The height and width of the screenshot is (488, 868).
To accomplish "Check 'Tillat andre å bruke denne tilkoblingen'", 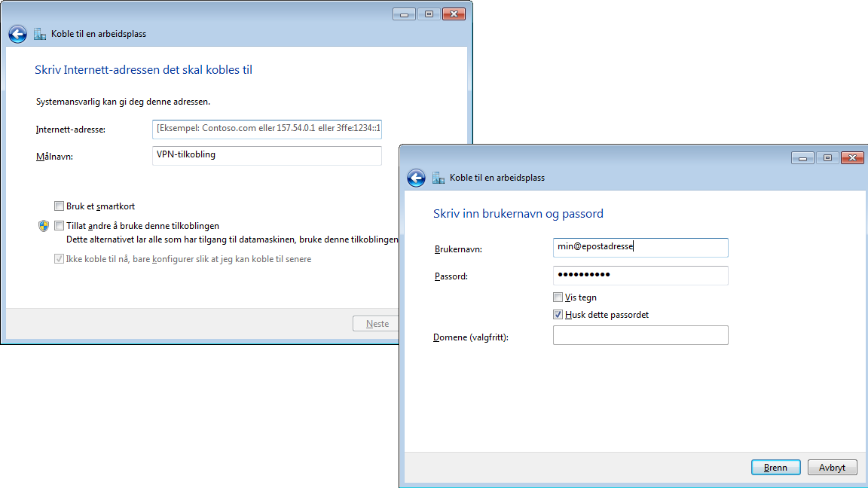I will coord(59,225).
